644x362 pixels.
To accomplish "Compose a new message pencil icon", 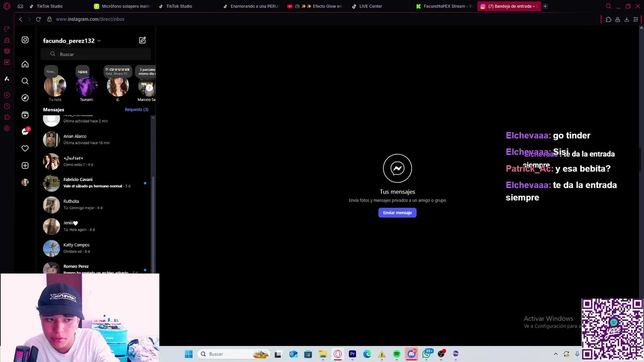I will point(142,40).
